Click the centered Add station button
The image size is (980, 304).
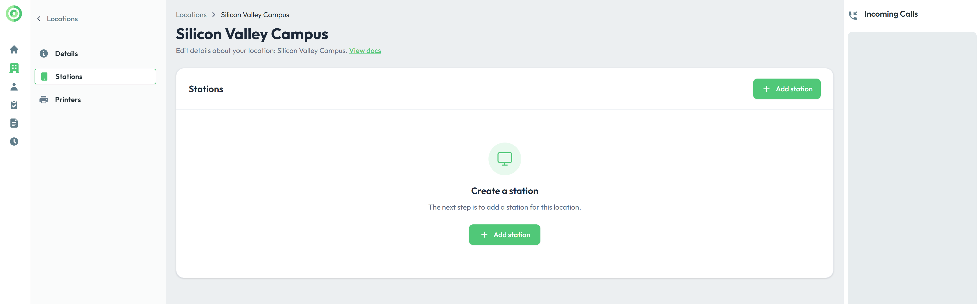504,235
